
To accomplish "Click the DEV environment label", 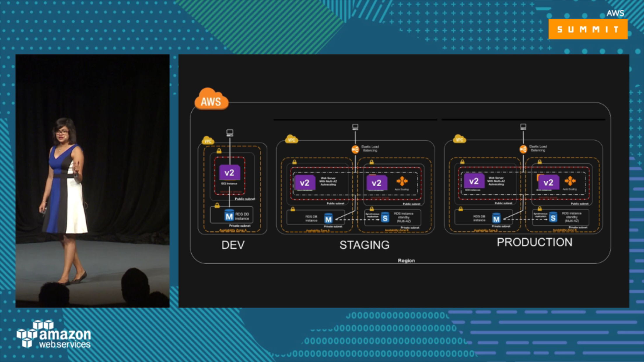I will pyautogui.click(x=233, y=245).
